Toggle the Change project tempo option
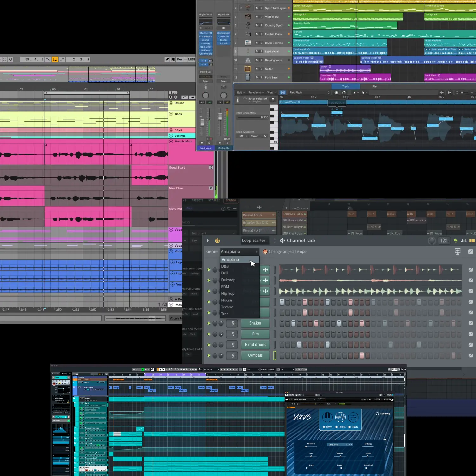This screenshot has height=476, width=476. pyautogui.click(x=265, y=252)
